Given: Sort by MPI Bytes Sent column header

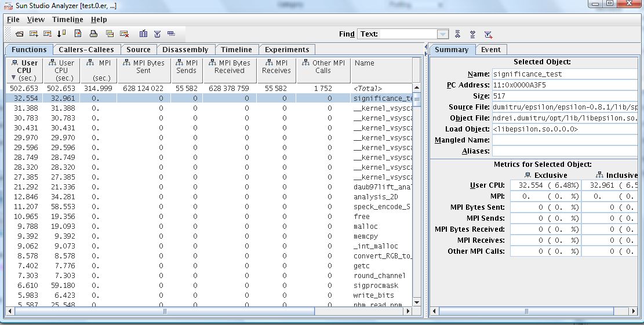Looking at the screenshot, I should (144, 70).
